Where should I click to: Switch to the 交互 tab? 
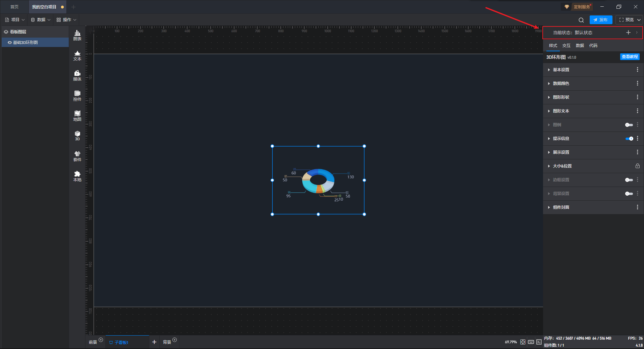tap(566, 46)
